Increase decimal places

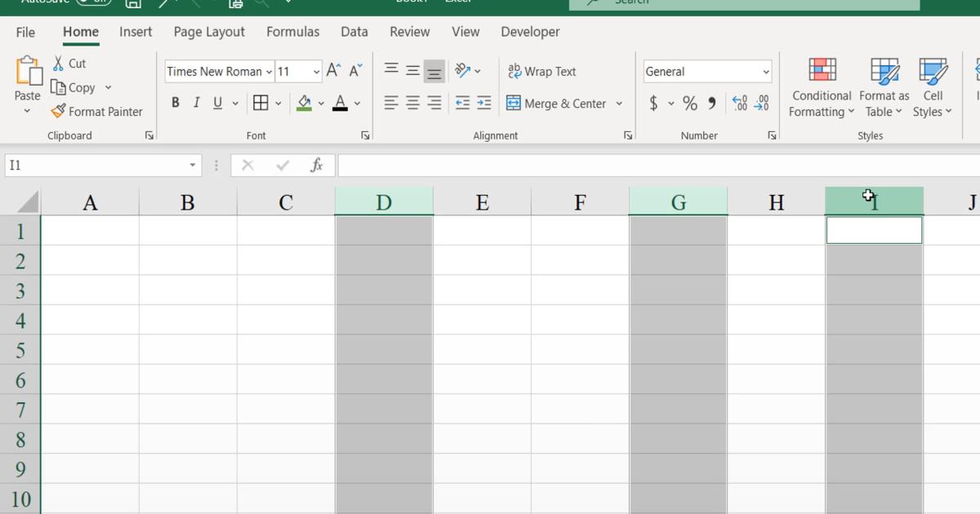pyautogui.click(x=742, y=103)
